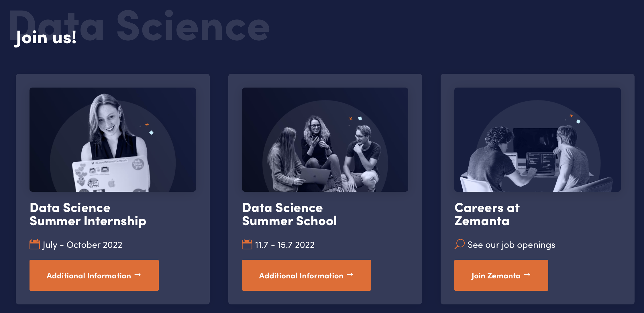Click the calendar icon next to July–October 2022

(x=34, y=244)
